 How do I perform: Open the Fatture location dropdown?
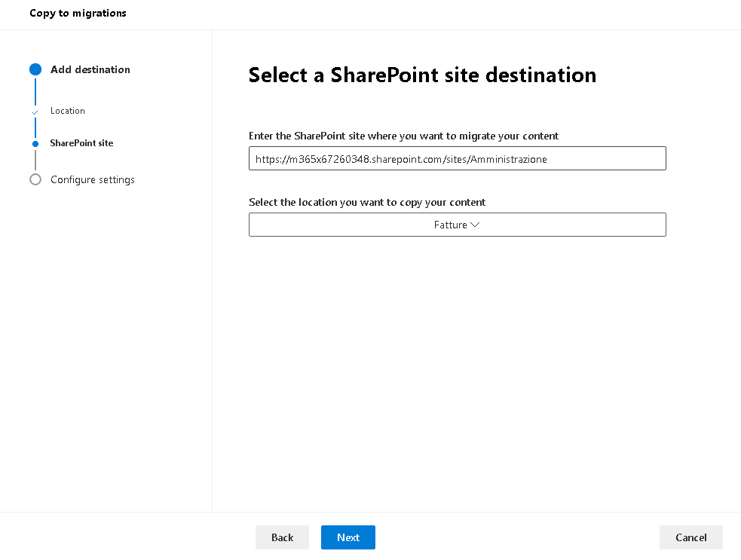[x=457, y=225]
